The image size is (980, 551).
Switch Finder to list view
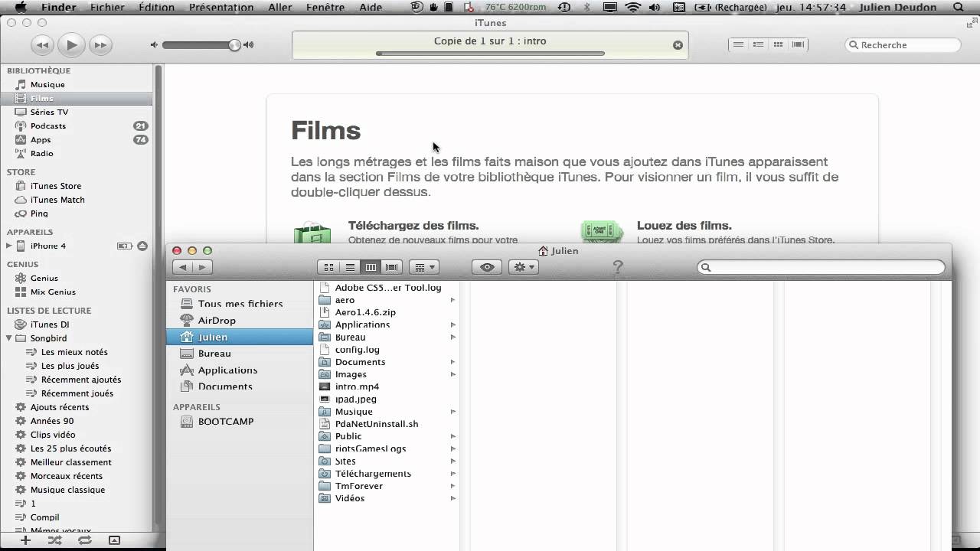pos(350,267)
